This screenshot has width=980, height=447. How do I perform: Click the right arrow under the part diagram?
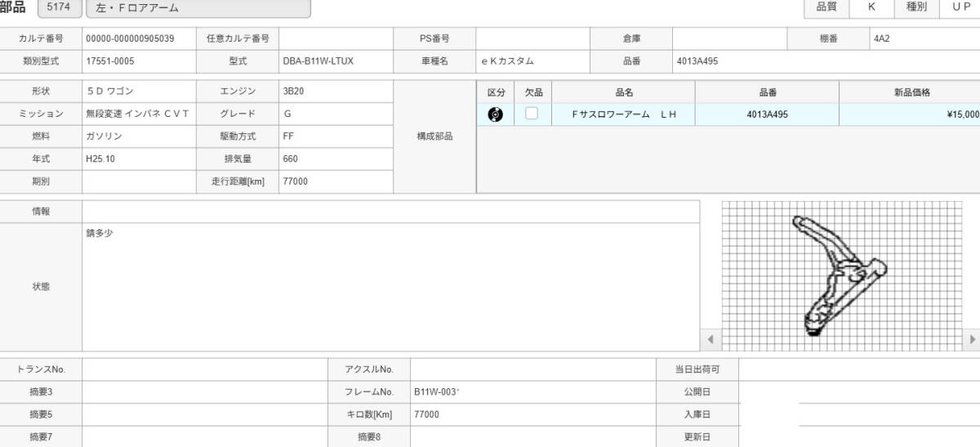pos(972,338)
